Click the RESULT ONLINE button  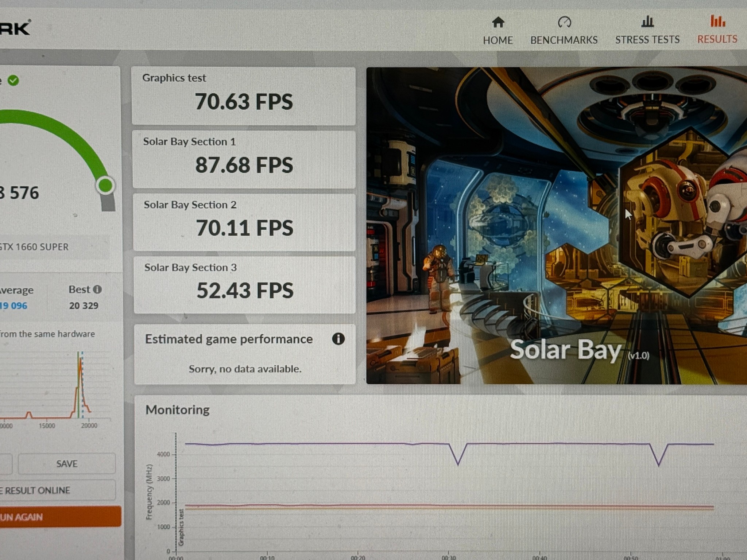[x=58, y=490]
